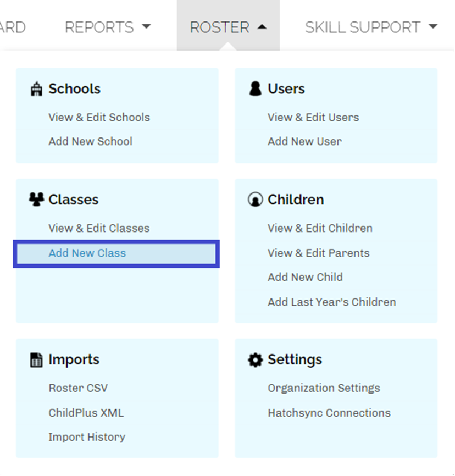Click Add Last Year's Children
Screen dimensions: 455x476
[x=331, y=302]
